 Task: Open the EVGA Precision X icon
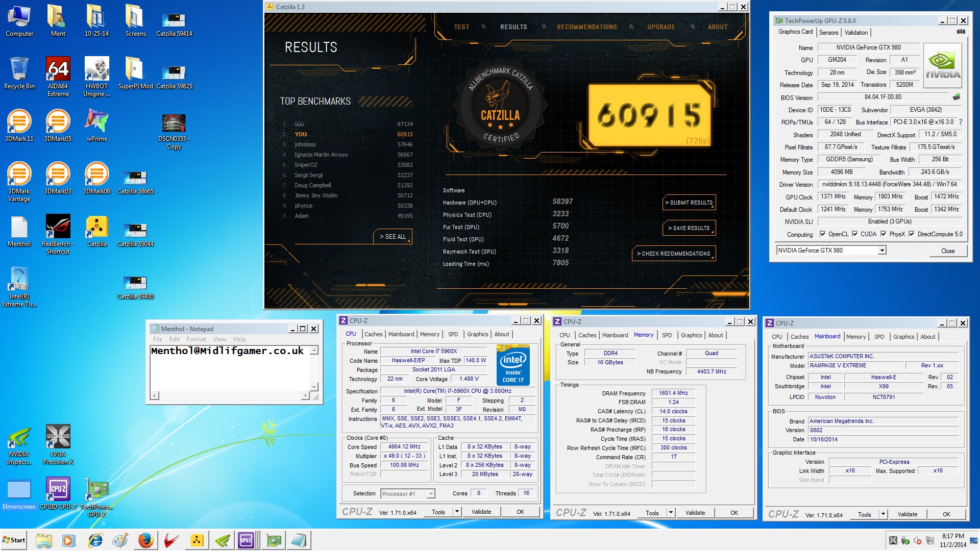pyautogui.click(x=58, y=444)
